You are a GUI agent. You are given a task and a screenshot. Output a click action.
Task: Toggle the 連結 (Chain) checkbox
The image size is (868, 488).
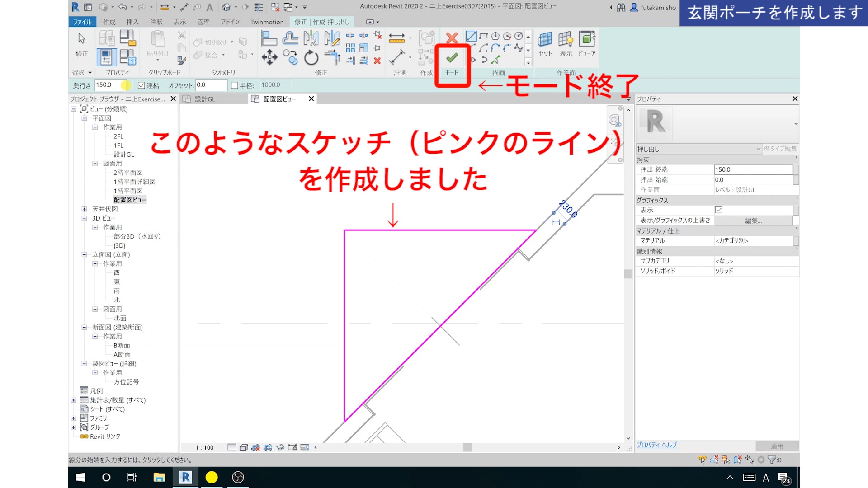[x=142, y=85]
